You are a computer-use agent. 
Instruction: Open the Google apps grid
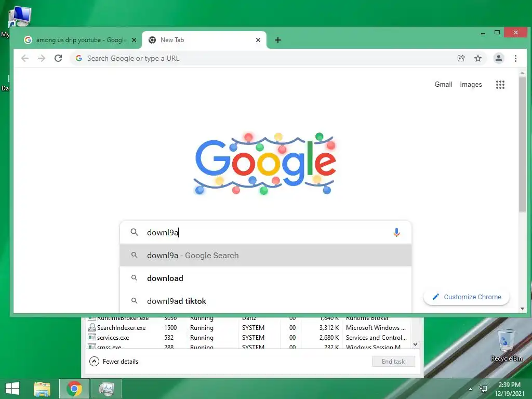pos(500,85)
